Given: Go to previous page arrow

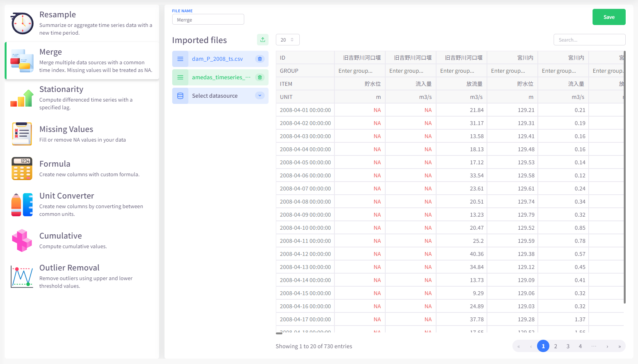Looking at the screenshot, I should (x=531, y=346).
